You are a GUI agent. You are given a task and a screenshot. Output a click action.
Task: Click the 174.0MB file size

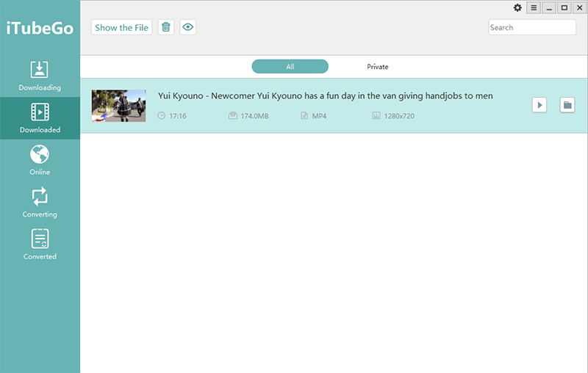[254, 116]
